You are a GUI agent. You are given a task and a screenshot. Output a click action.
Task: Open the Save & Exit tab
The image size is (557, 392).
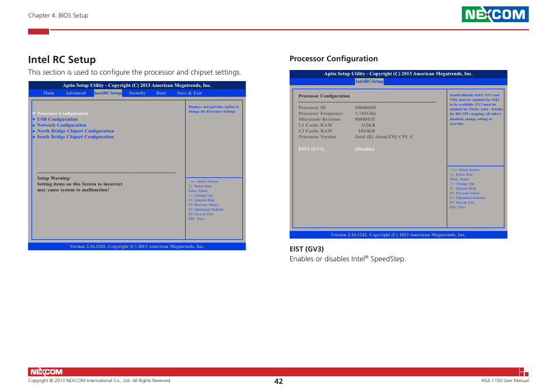[189, 93]
